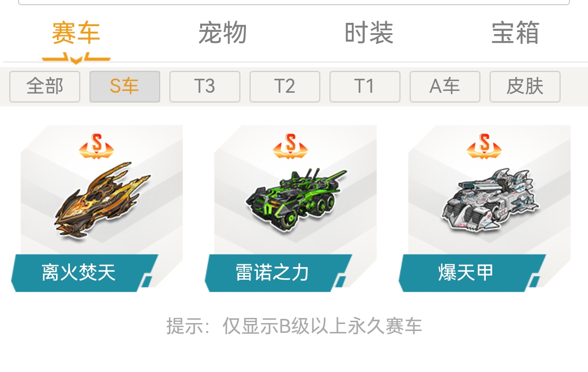
Task: Show the A车 category
Action: 445,86
